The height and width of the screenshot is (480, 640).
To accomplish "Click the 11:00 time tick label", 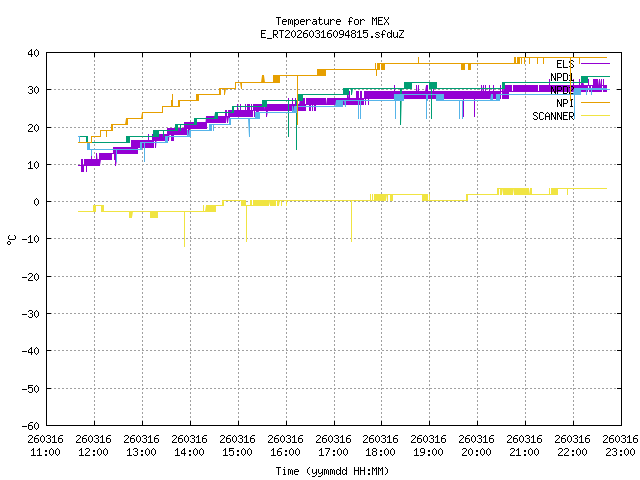I will click(x=45, y=445).
